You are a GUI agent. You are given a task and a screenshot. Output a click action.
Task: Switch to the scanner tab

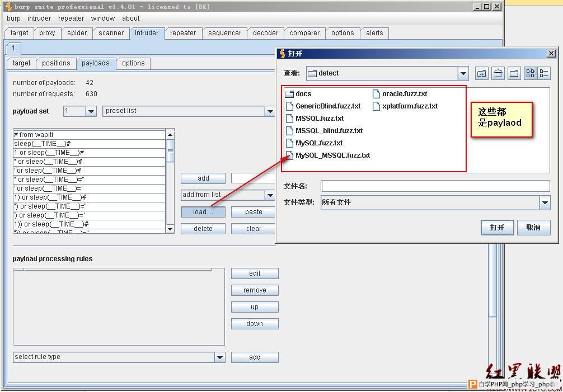(111, 33)
